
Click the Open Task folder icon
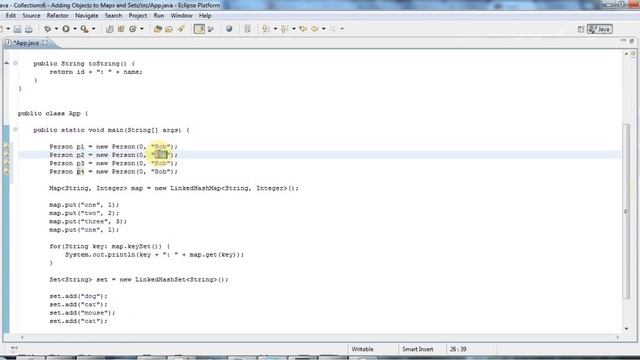click(169, 29)
